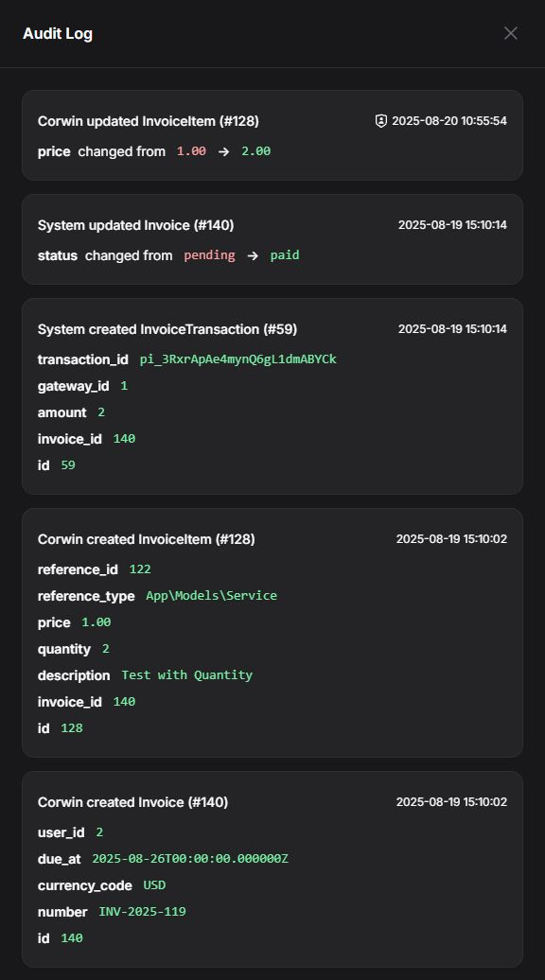The width and height of the screenshot is (545, 980).
Task: Click the new status value paid
Action: point(285,255)
